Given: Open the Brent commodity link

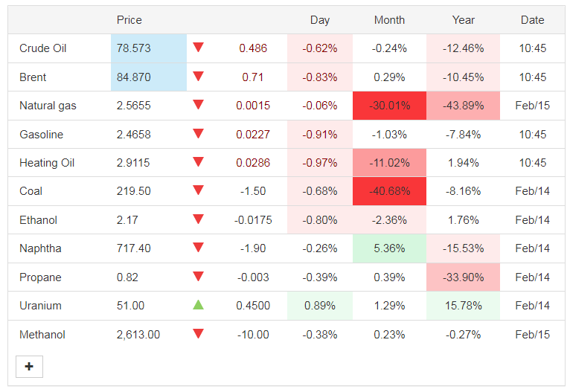Looking at the screenshot, I should click(33, 77).
